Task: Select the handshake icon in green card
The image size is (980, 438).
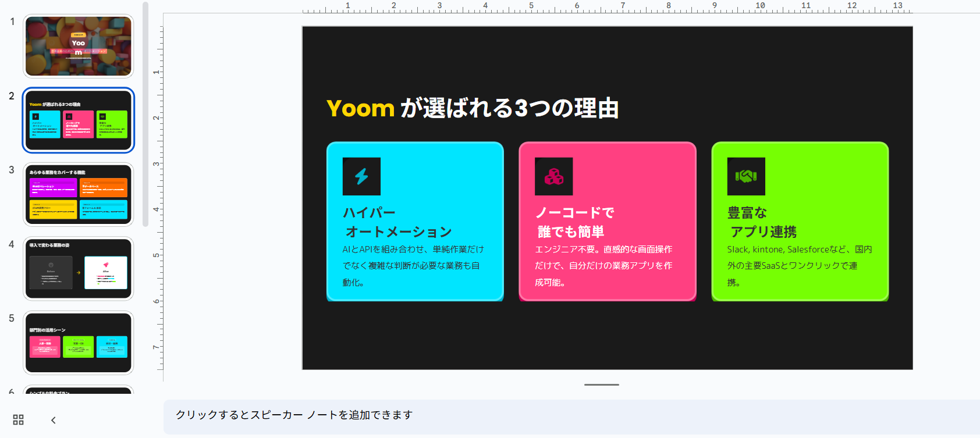Action: coord(746,176)
